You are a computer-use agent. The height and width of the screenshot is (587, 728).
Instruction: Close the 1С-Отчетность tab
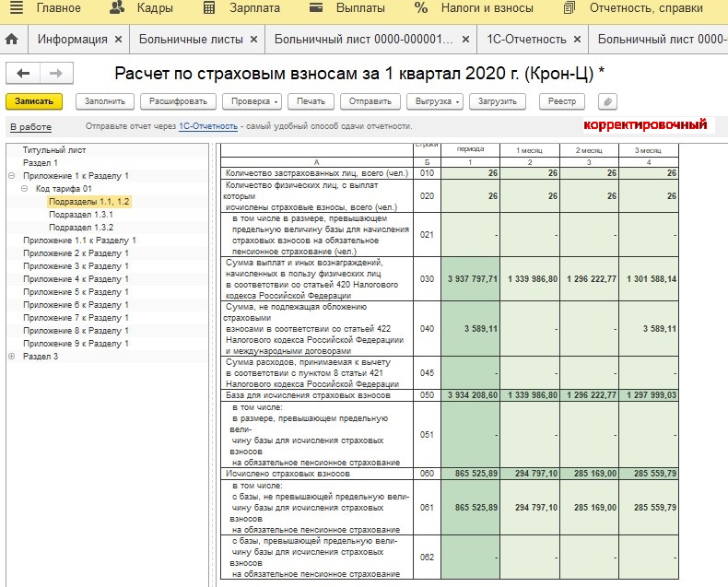tap(577, 40)
